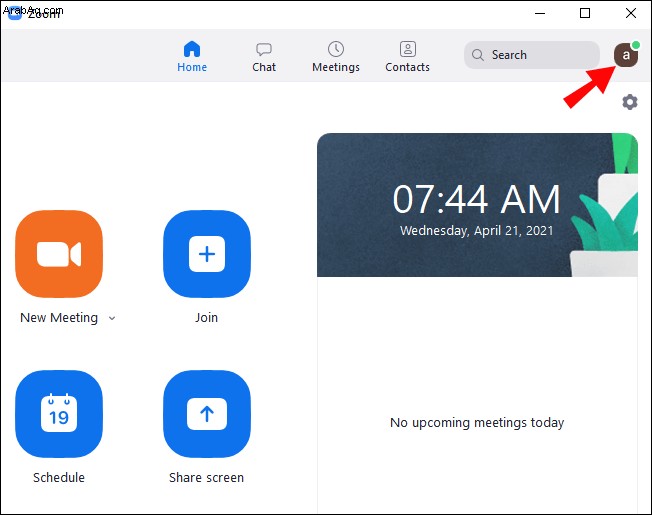This screenshot has width=652, height=515.
Task: Close the Zoom window
Action: tap(631, 13)
